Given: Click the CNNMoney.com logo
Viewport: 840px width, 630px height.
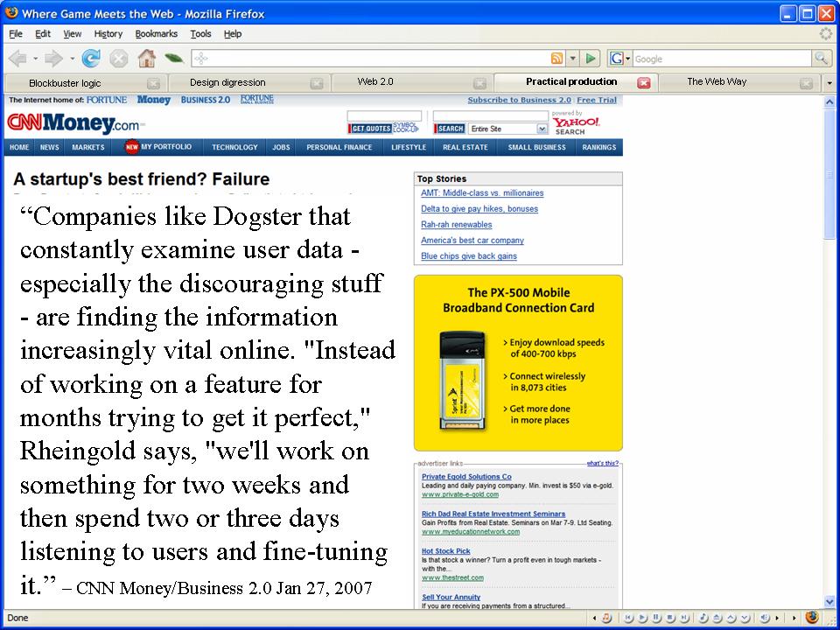Looking at the screenshot, I should [75, 123].
